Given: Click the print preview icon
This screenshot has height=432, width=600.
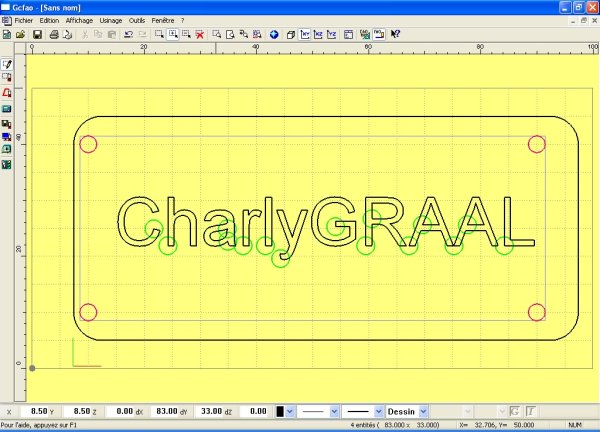Looking at the screenshot, I should (68, 35).
